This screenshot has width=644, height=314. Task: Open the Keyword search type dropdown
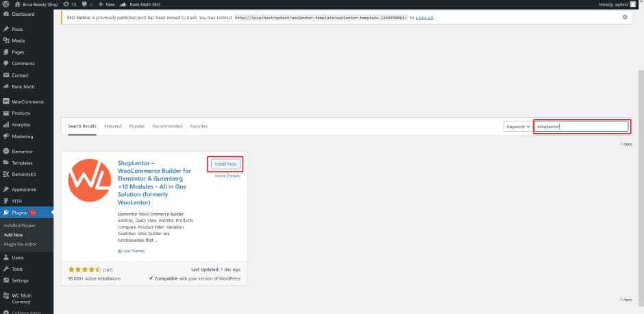518,127
